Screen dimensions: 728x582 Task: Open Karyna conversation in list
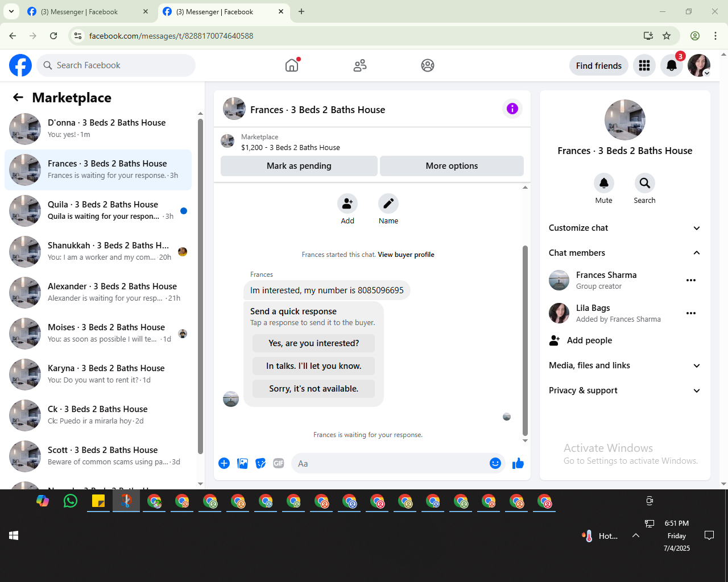(98, 375)
